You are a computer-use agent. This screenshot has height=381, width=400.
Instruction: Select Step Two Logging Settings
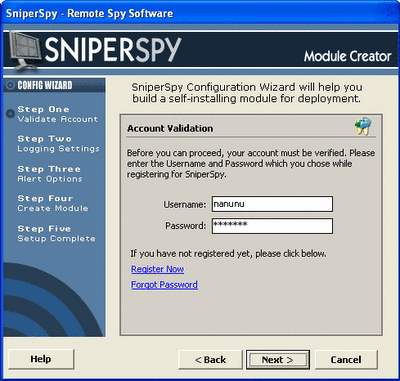[x=58, y=144]
